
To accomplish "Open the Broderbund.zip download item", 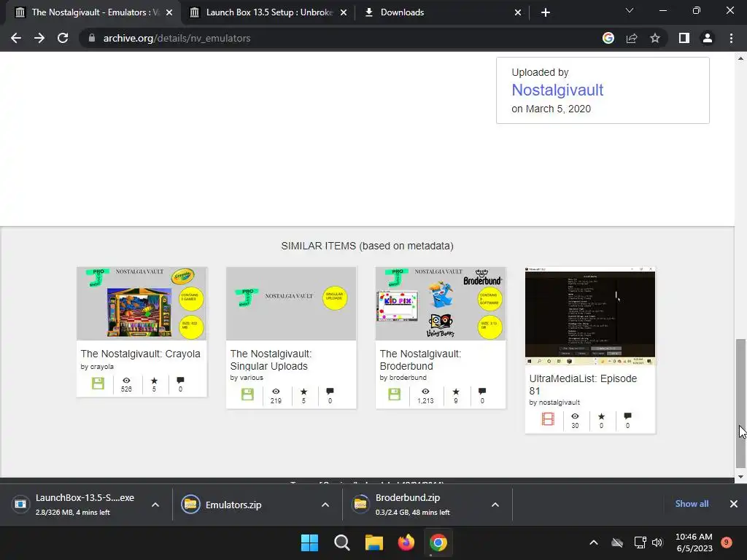I will 414,505.
